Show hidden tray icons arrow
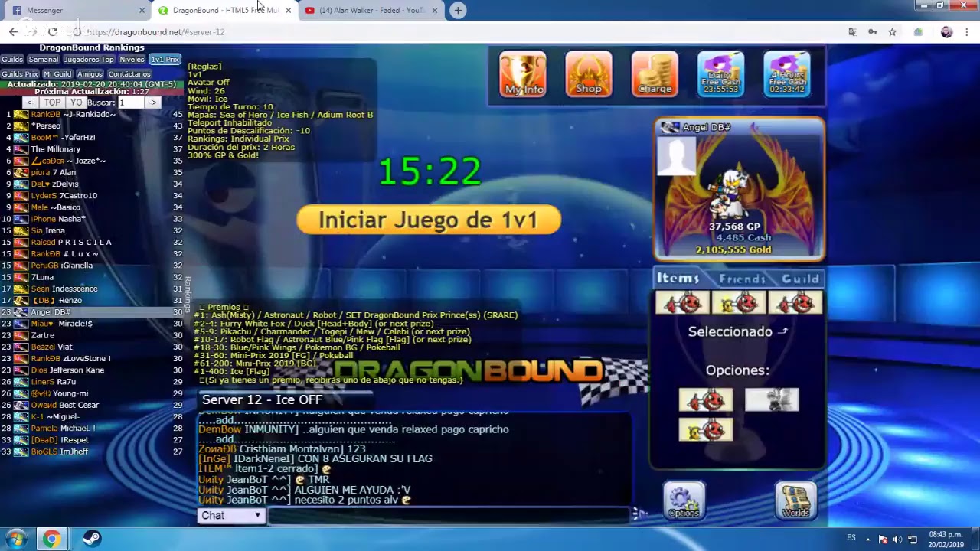The width and height of the screenshot is (980, 551). click(869, 539)
